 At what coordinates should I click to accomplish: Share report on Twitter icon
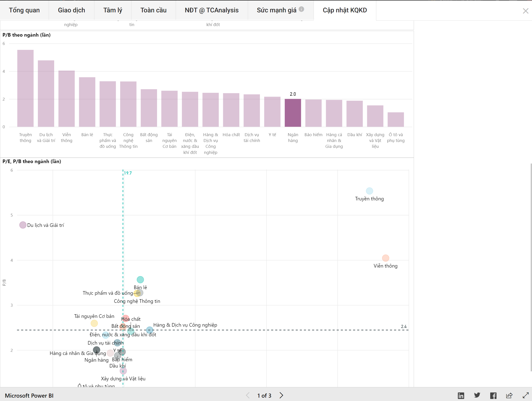pyautogui.click(x=477, y=395)
